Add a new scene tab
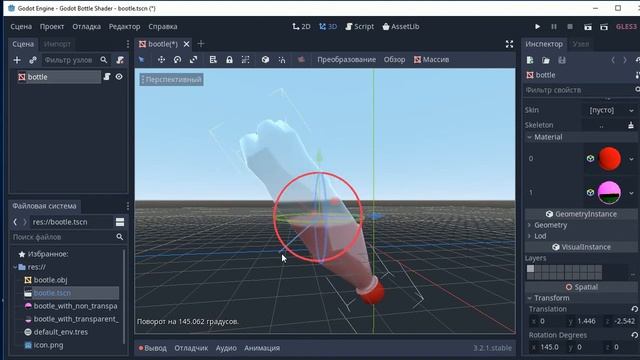The image size is (640, 360). click(201, 44)
